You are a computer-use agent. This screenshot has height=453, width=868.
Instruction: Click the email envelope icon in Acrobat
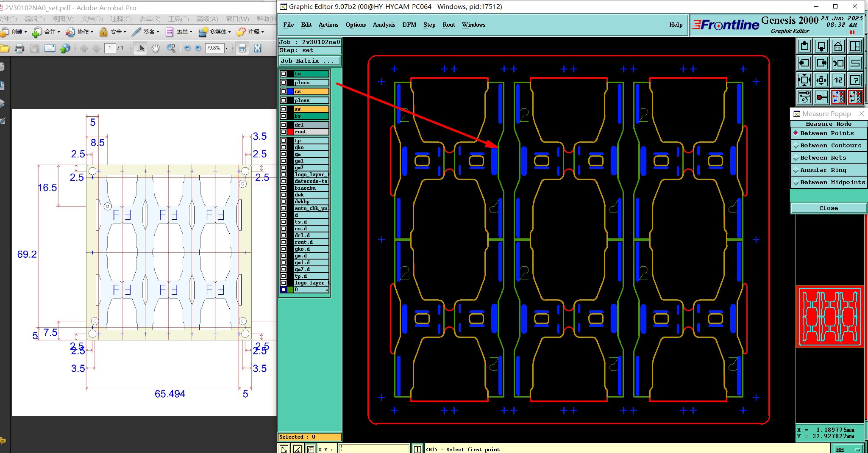pos(50,48)
